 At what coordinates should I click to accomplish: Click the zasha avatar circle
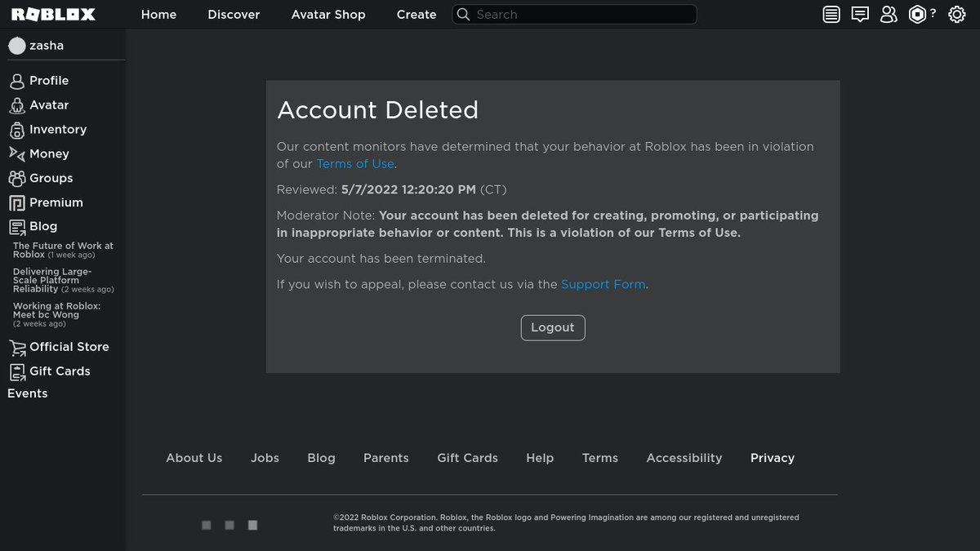click(16, 46)
